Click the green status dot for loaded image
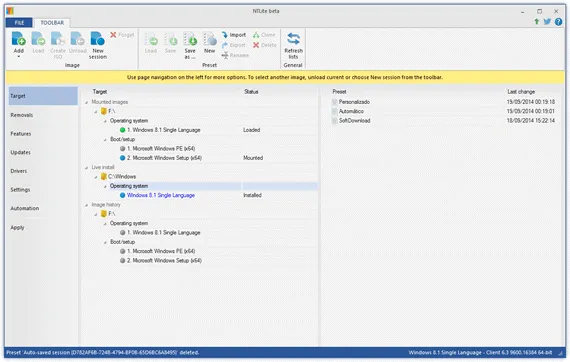The width and height of the screenshot is (570, 362). 123,130
